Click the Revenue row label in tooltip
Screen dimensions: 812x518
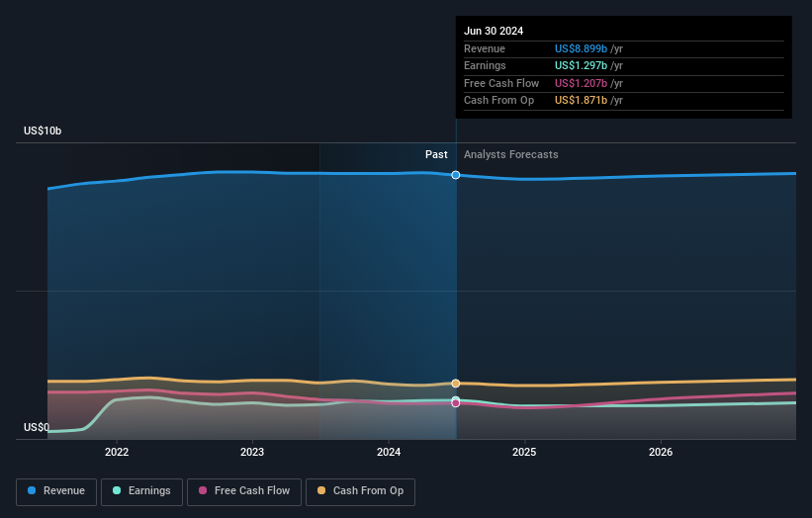(485, 48)
